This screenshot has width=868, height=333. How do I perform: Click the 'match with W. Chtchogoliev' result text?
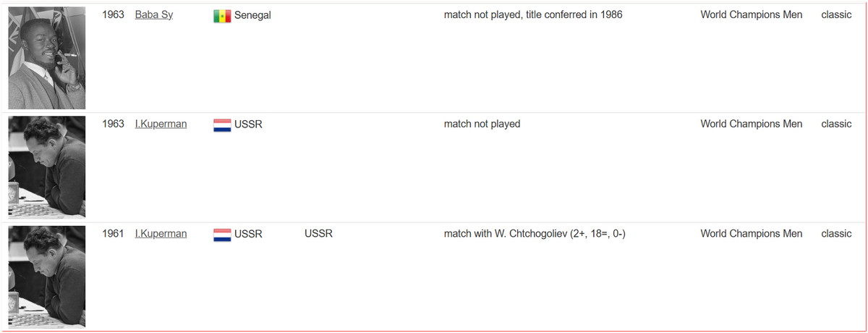tap(534, 233)
